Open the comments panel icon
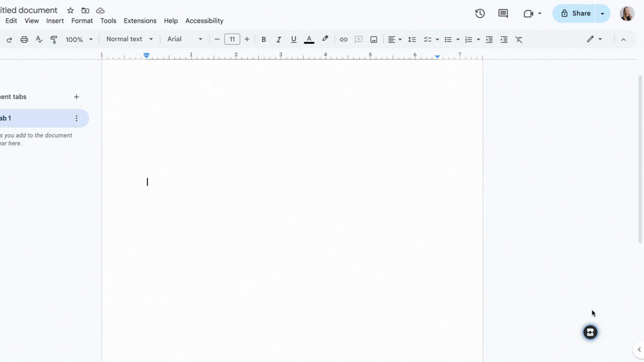This screenshot has height=362, width=644. (503, 13)
